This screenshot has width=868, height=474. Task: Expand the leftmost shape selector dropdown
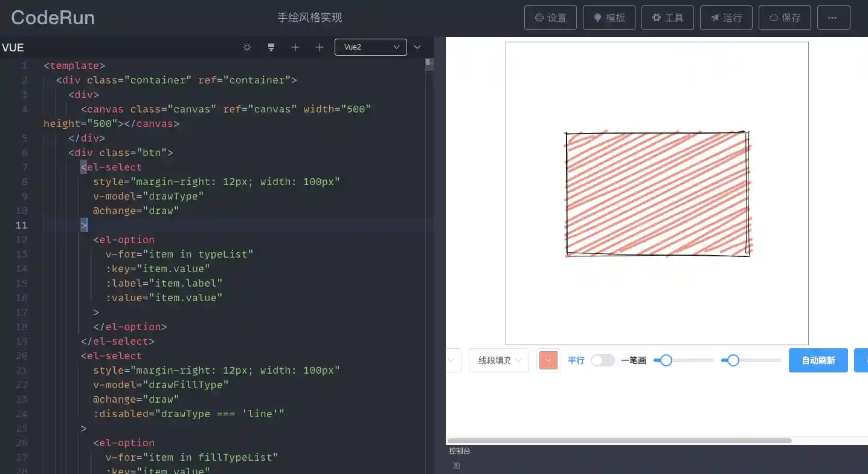[x=454, y=360]
